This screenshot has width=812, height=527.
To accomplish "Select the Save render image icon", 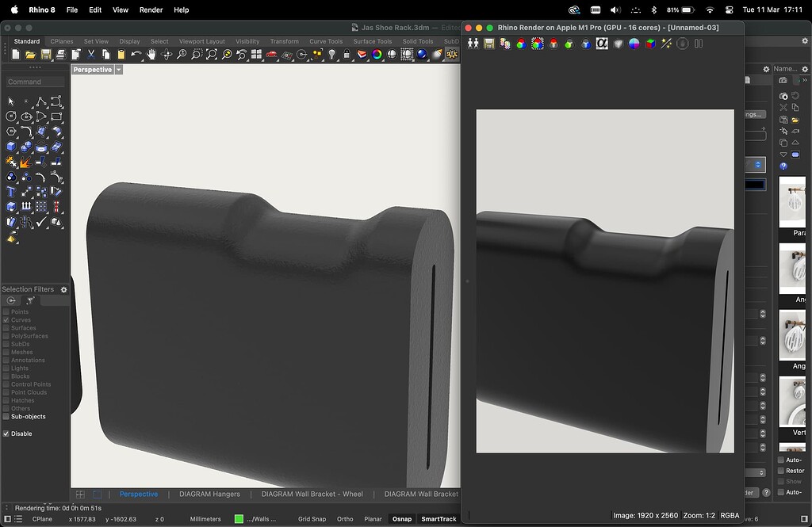I will 488,44.
